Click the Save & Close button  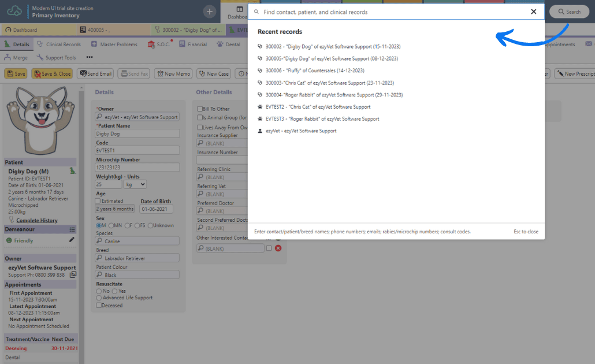pyautogui.click(x=52, y=74)
